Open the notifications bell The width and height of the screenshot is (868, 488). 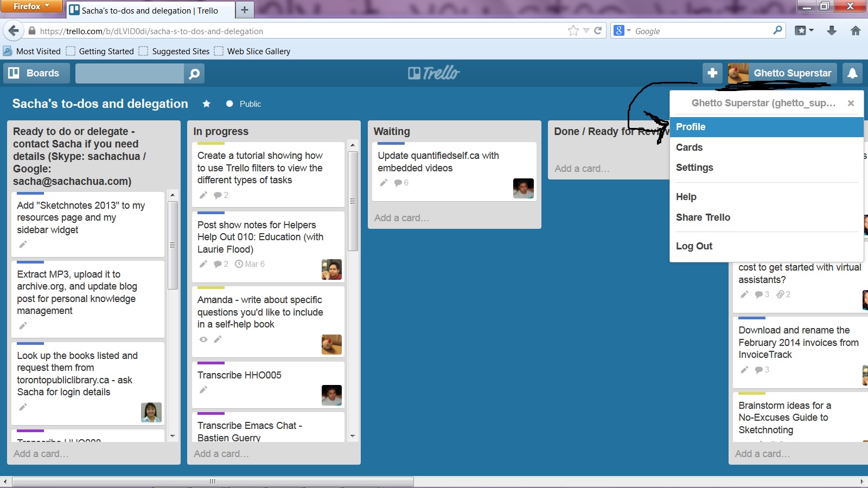coord(852,73)
